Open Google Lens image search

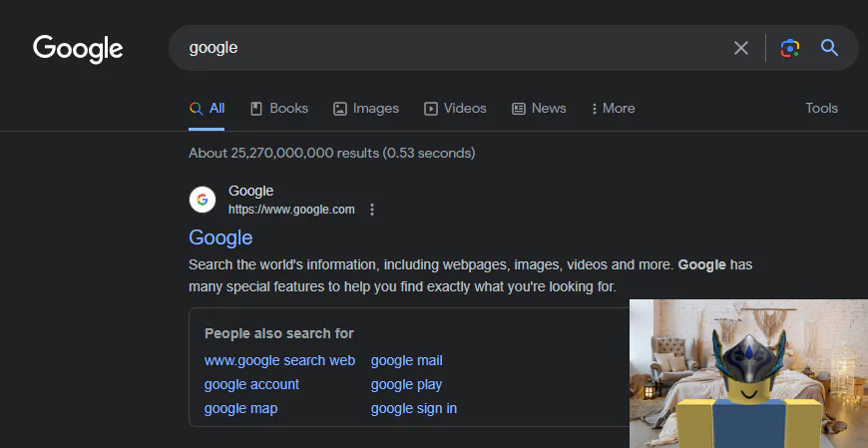click(790, 48)
